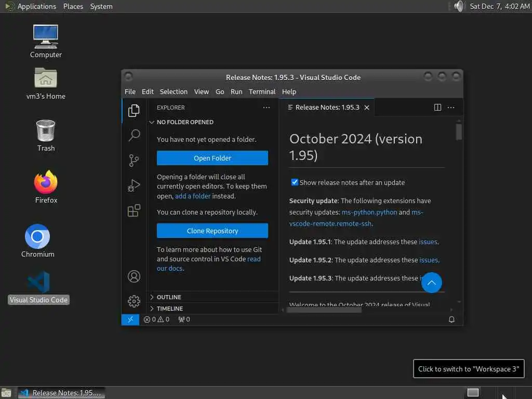Image resolution: width=532 pixels, height=399 pixels.
Task: Follow the read our docs link
Action: tap(209, 263)
